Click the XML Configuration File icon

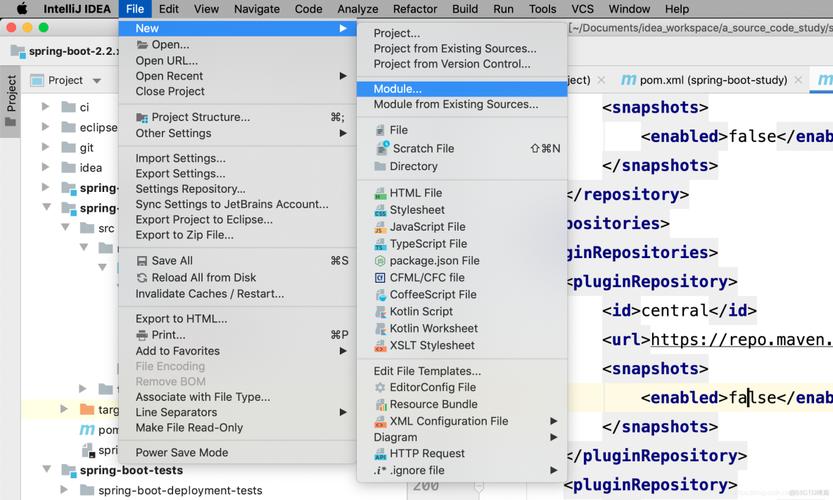point(380,422)
